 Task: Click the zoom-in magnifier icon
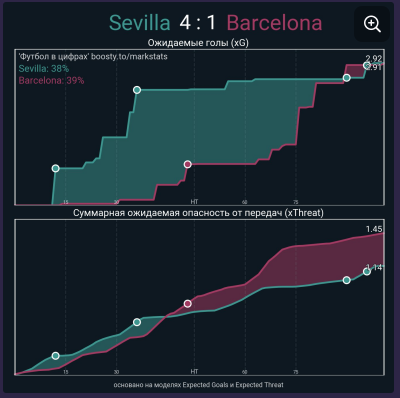[372, 24]
